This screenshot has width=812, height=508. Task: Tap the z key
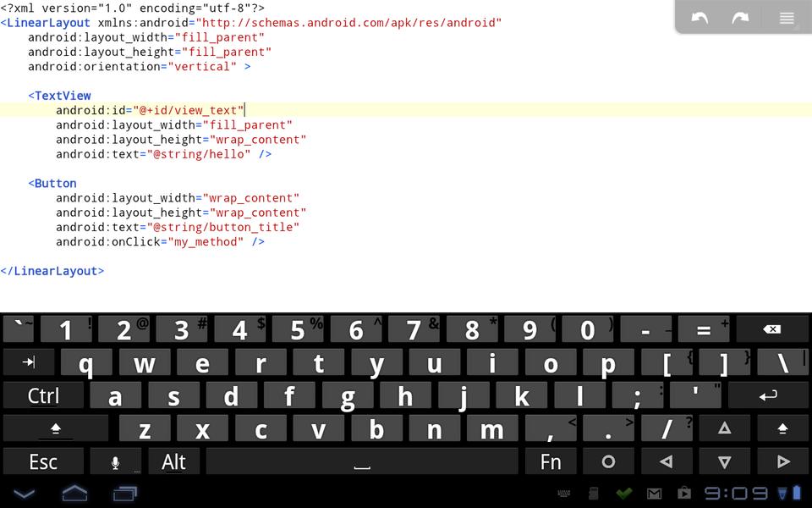[x=145, y=428]
